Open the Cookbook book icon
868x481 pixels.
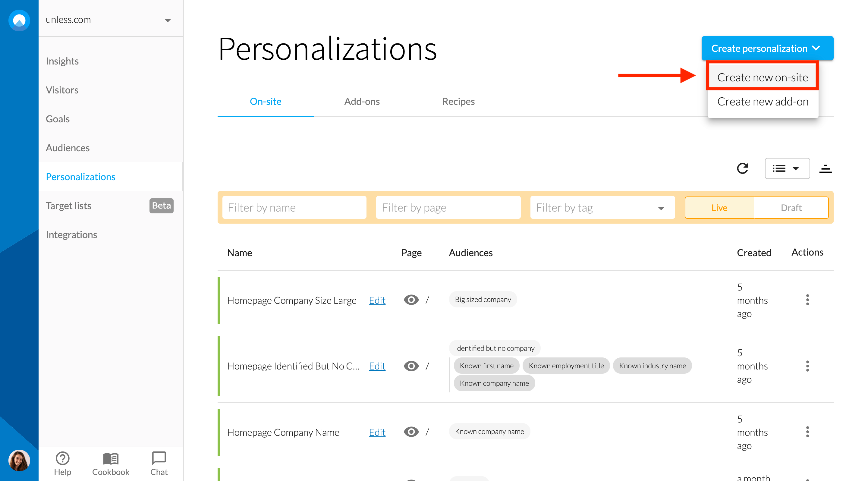111,459
